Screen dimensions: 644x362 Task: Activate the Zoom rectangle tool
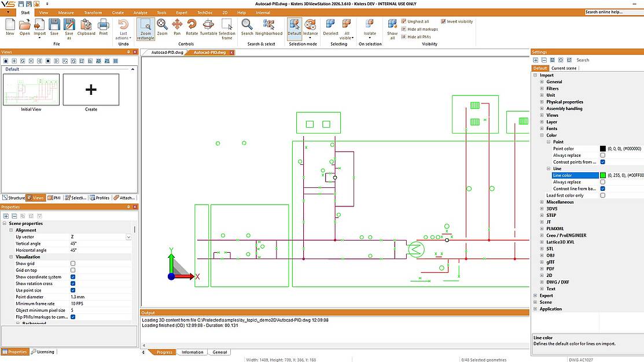pos(145,29)
